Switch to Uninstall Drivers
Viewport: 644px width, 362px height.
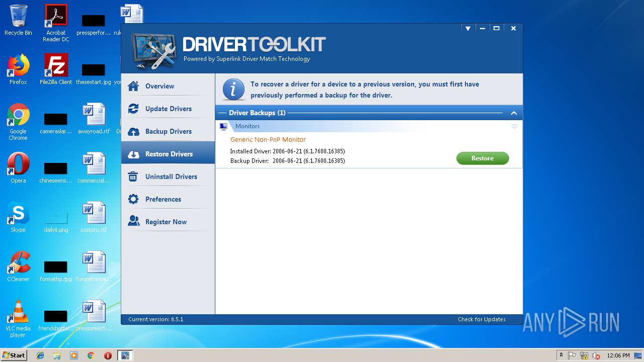(168, 176)
